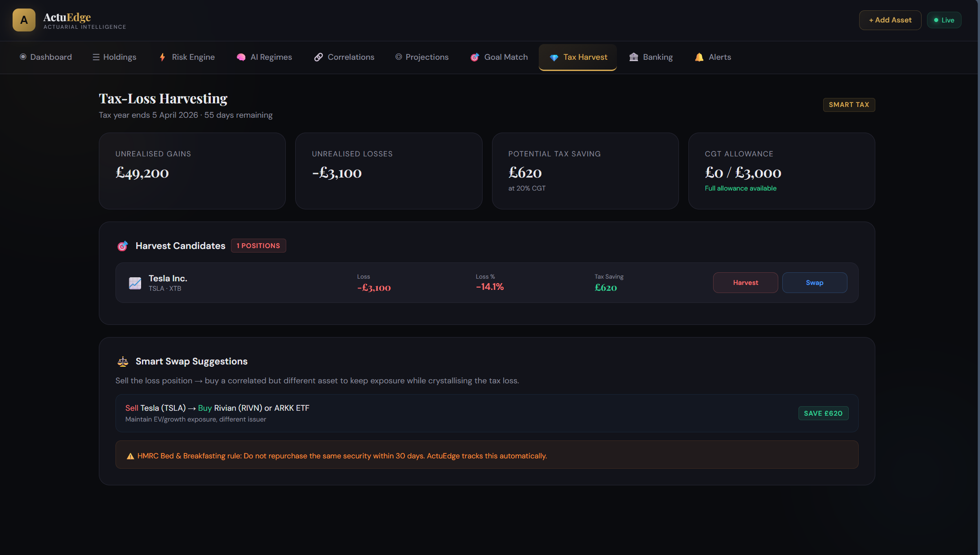Viewport: 980px width, 555px height.
Task: Click the warning triangle in HMRC notice
Action: click(x=130, y=456)
